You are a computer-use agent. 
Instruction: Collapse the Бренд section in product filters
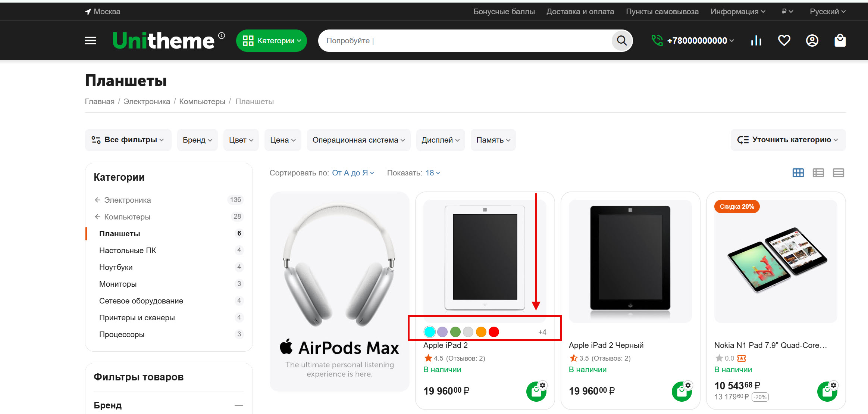pyautogui.click(x=239, y=405)
